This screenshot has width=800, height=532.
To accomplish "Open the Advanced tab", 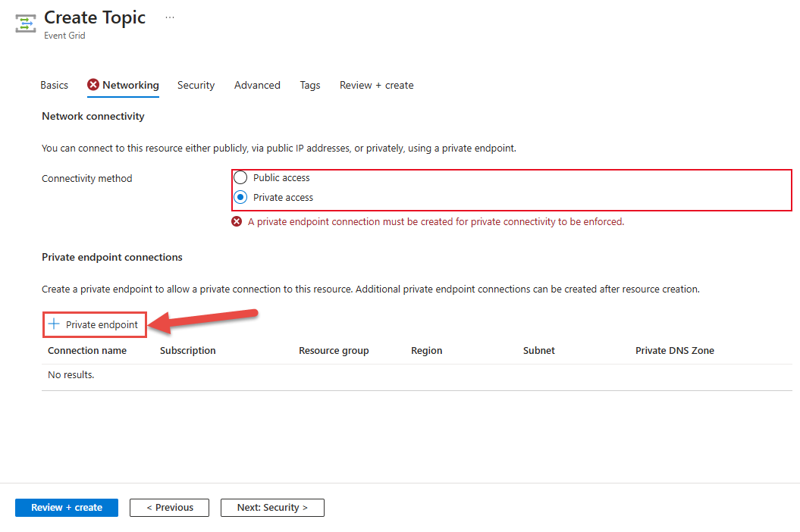I will 257,85.
